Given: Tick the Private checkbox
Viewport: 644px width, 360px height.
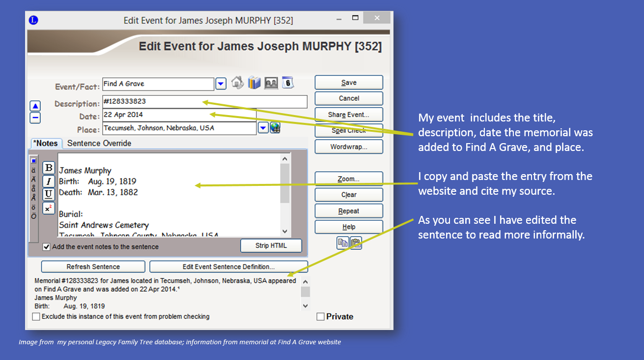Looking at the screenshot, I should click(x=320, y=317).
